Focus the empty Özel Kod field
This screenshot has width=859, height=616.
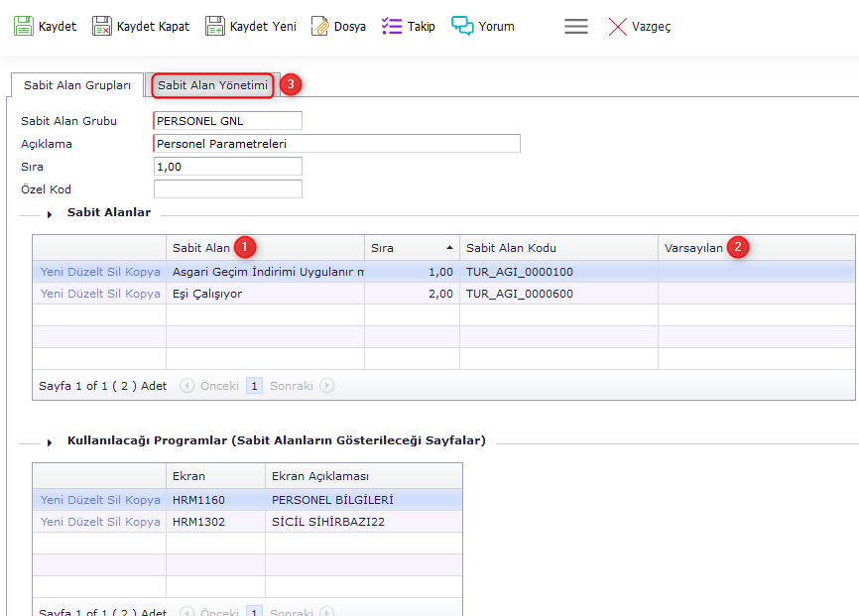pyautogui.click(x=227, y=189)
